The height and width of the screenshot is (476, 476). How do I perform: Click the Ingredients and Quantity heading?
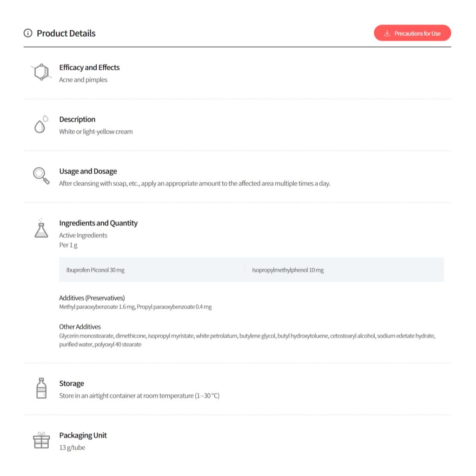click(x=98, y=223)
